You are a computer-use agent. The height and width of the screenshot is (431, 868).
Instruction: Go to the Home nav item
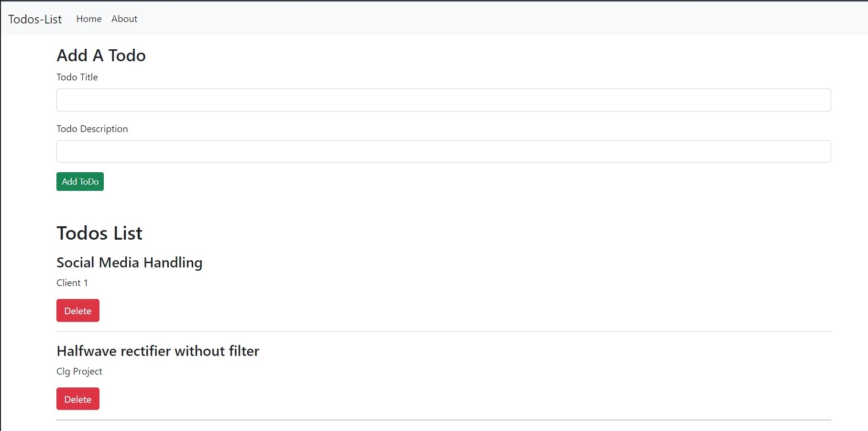89,19
